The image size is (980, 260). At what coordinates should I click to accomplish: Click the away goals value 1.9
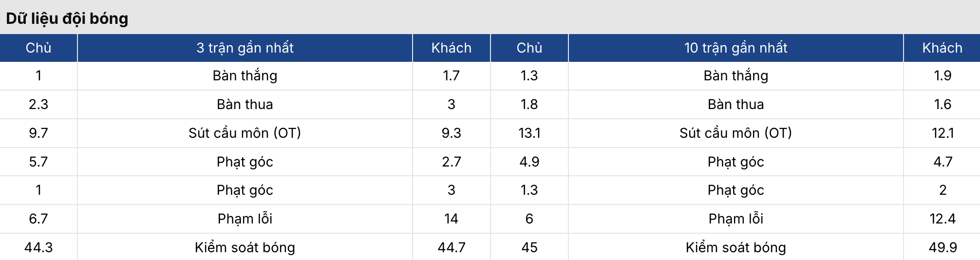click(942, 75)
